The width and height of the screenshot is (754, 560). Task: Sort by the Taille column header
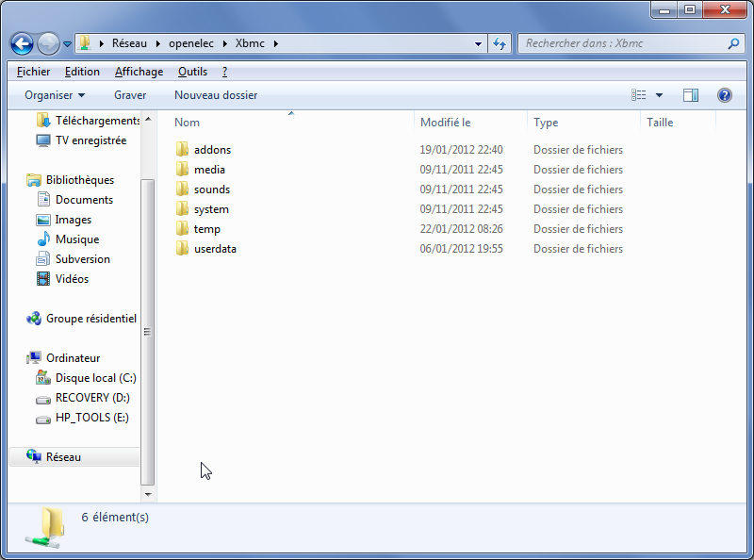pyautogui.click(x=678, y=123)
